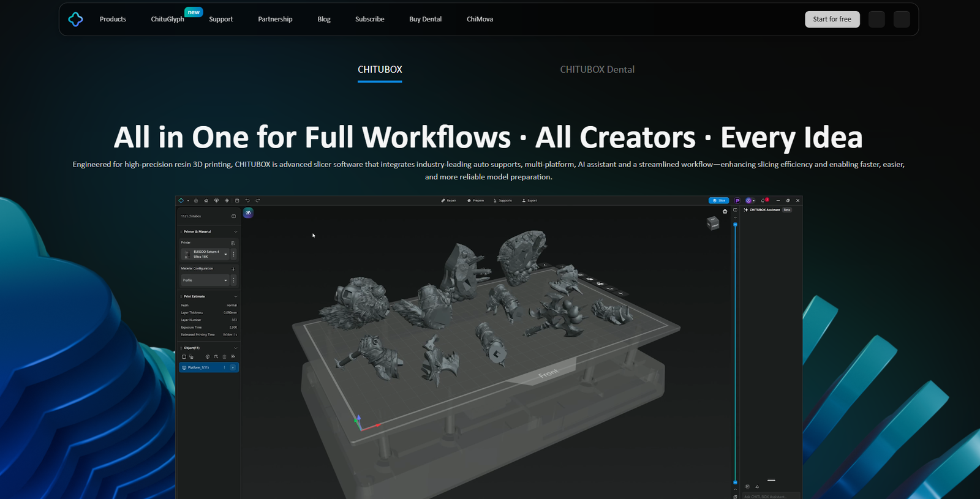The height and width of the screenshot is (499, 980).
Task: Toggle the left sidebar panel layout icon
Action: point(233,216)
